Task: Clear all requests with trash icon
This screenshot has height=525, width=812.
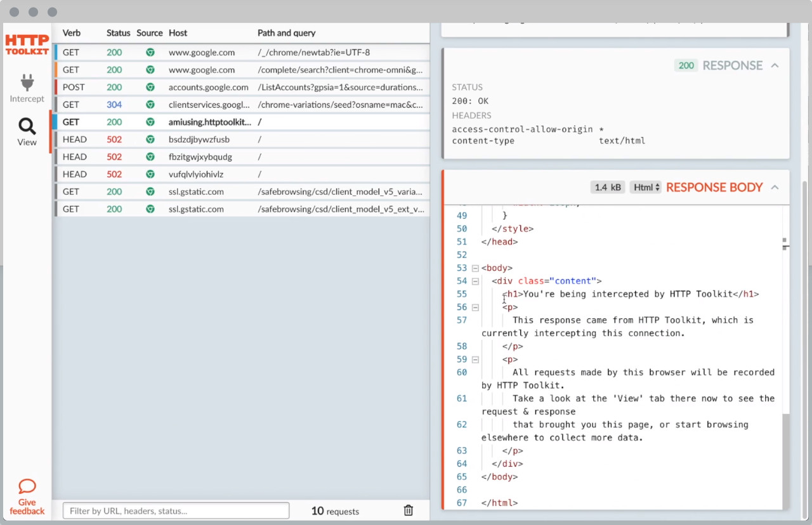Action: coord(409,510)
